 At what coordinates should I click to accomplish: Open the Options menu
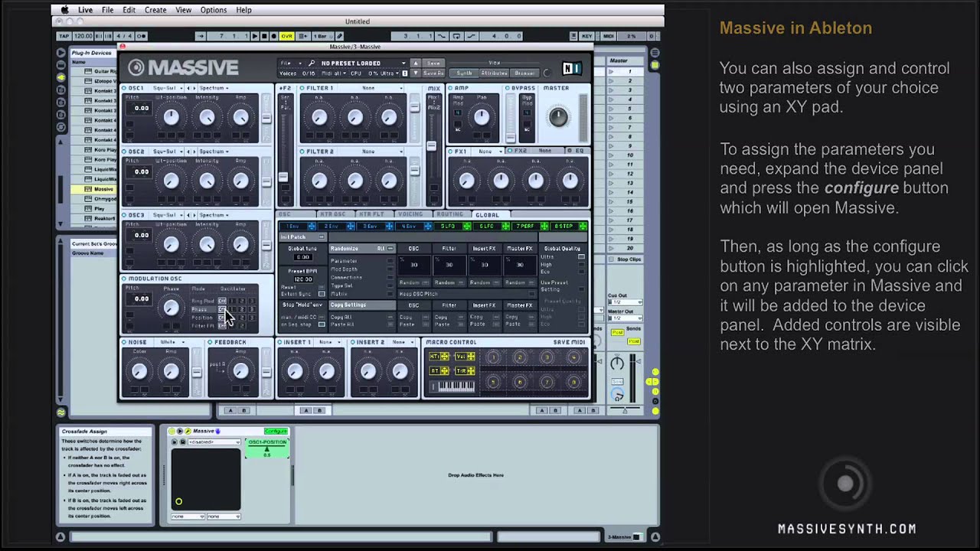coord(213,10)
